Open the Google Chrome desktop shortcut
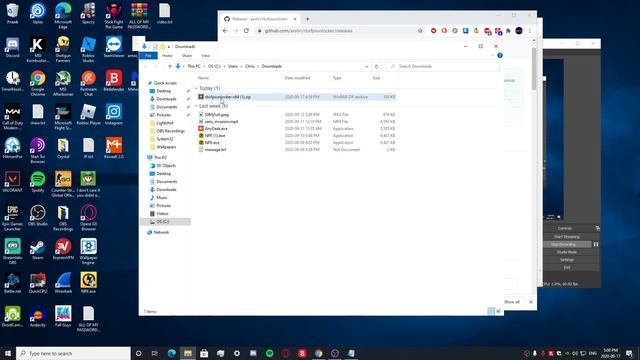640x360 pixels. 38,82
